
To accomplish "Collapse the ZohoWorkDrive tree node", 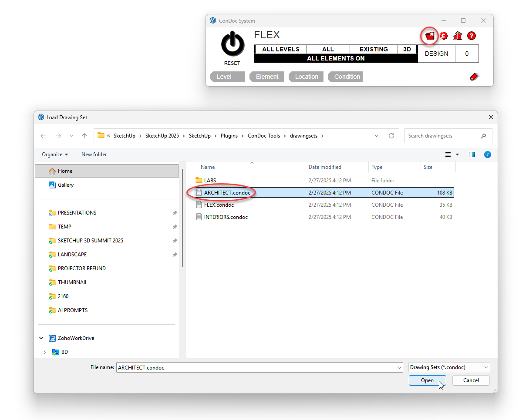I will tap(41, 338).
